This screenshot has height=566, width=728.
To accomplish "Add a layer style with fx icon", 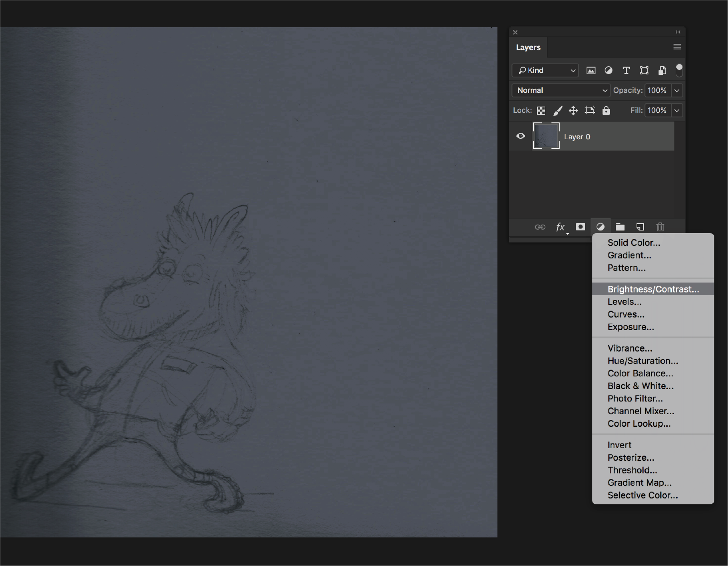I will 561,227.
